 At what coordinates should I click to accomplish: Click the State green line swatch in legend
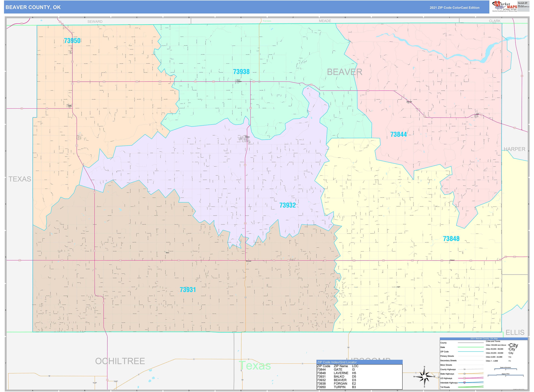[471, 347]
